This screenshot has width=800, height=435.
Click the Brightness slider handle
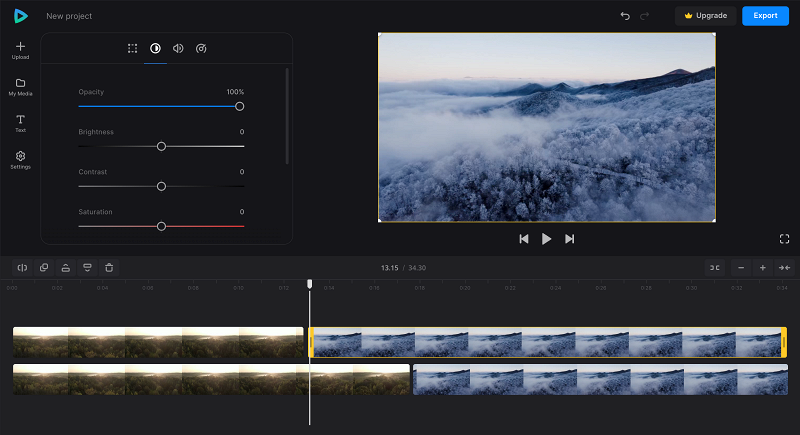[161, 146]
